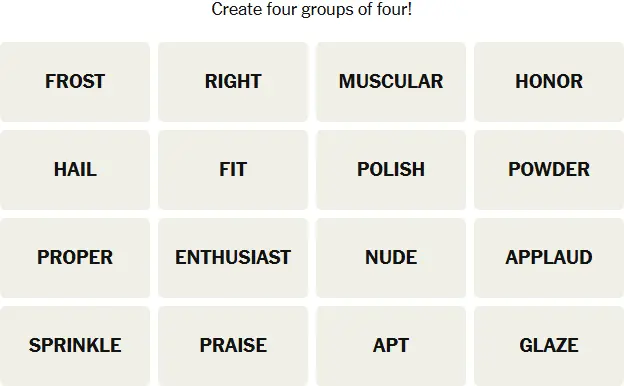Select the APPLAUD tile
Image resolution: width=624 pixels, height=386 pixels.
[x=549, y=258]
